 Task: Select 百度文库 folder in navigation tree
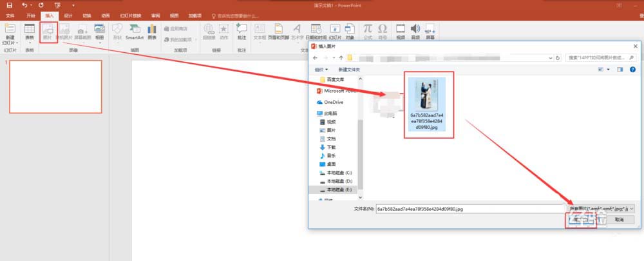(332, 80)
